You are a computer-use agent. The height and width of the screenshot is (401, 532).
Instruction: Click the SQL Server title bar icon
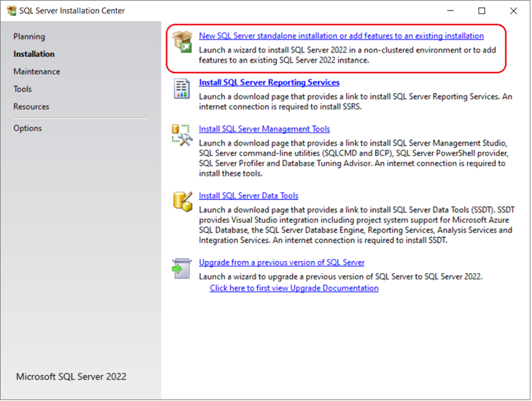(11, 11)
